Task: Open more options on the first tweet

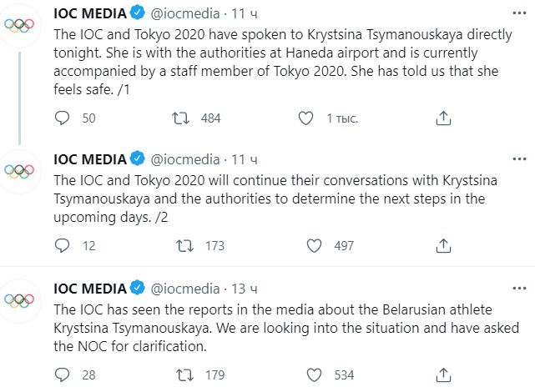Action: point(519,13)
